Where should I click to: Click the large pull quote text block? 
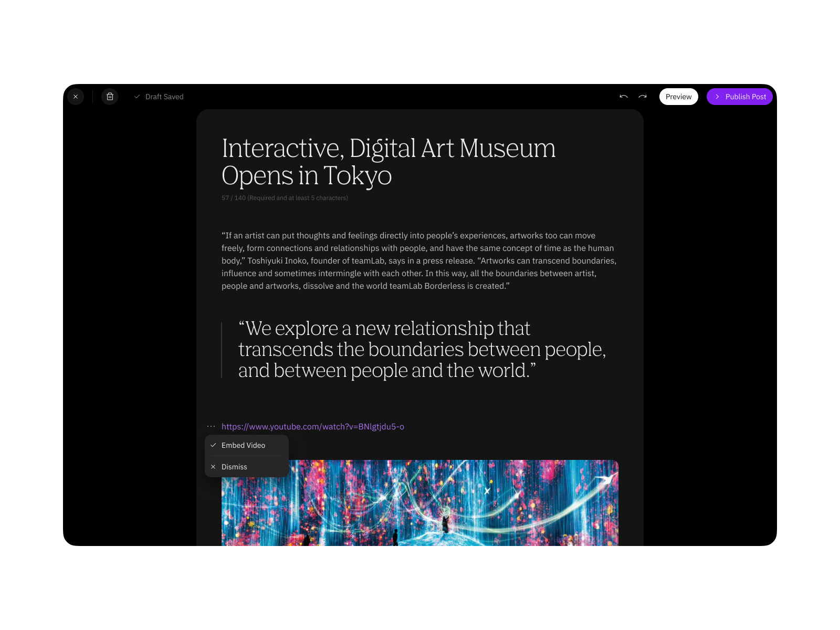(422, 350)
